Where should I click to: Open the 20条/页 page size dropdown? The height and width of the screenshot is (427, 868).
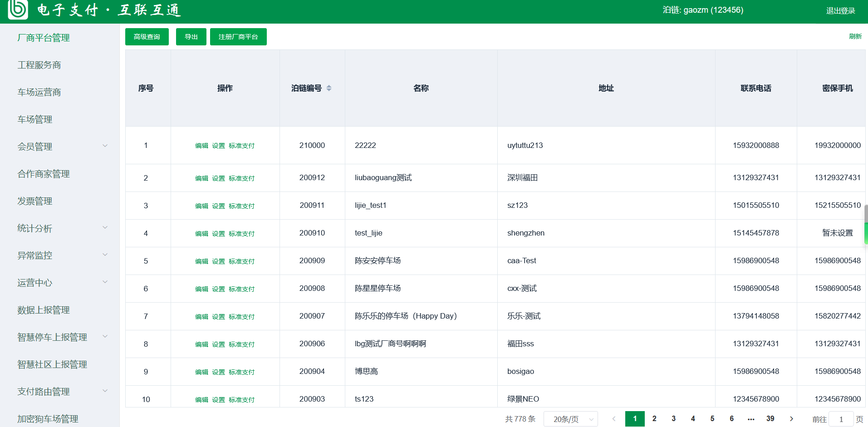(x=571, y=419)
